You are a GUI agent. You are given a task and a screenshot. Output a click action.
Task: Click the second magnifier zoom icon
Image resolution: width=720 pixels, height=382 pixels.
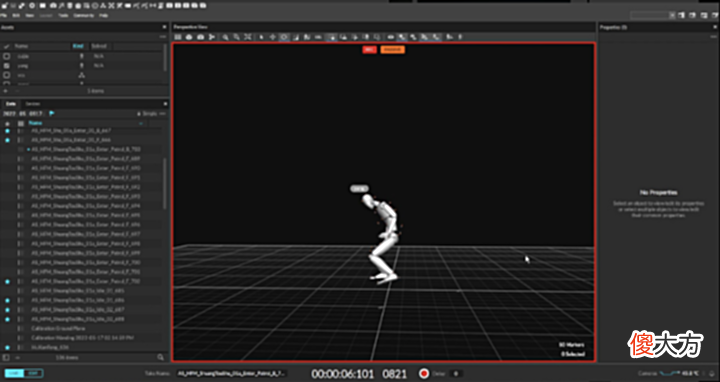[236, 37]
